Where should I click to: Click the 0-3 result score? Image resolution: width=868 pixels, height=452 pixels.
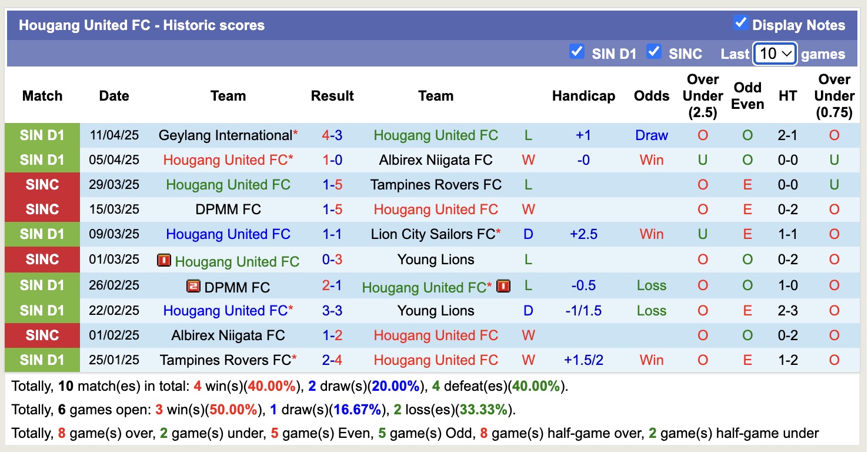click(x=332, y=260)
